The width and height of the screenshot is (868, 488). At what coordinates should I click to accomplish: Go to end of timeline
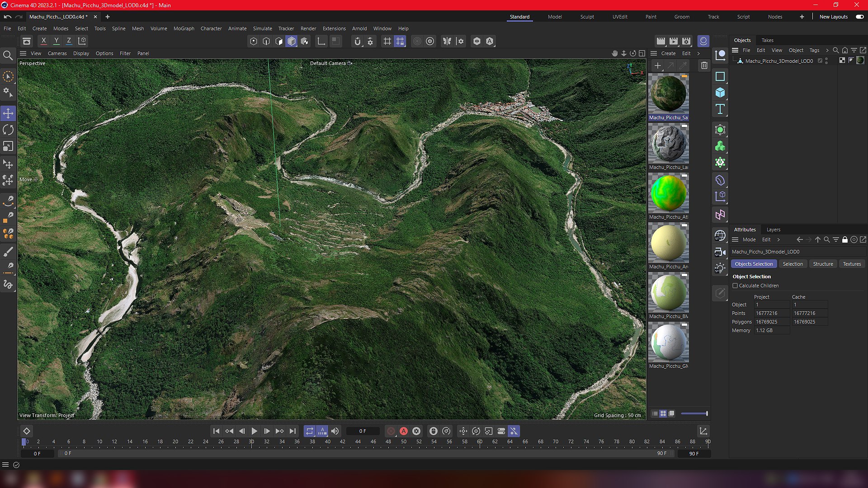click(292, 431)
